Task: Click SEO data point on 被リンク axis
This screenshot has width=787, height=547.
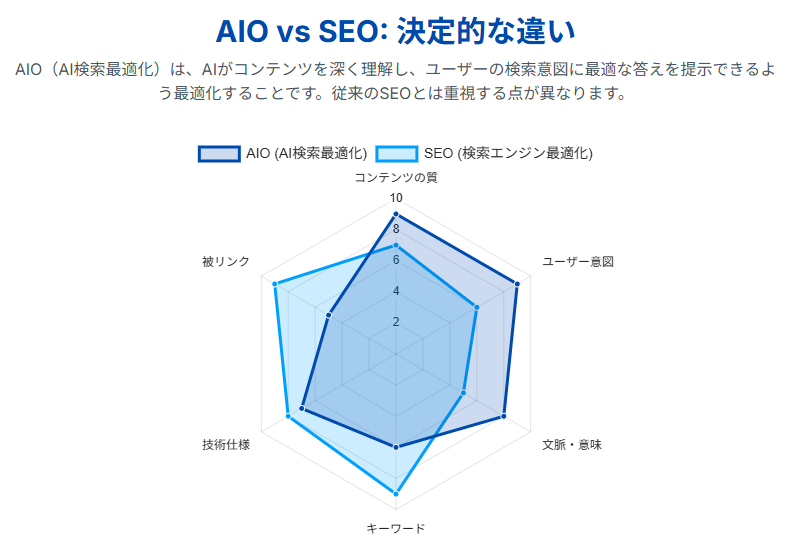Action: coord(275,284)
